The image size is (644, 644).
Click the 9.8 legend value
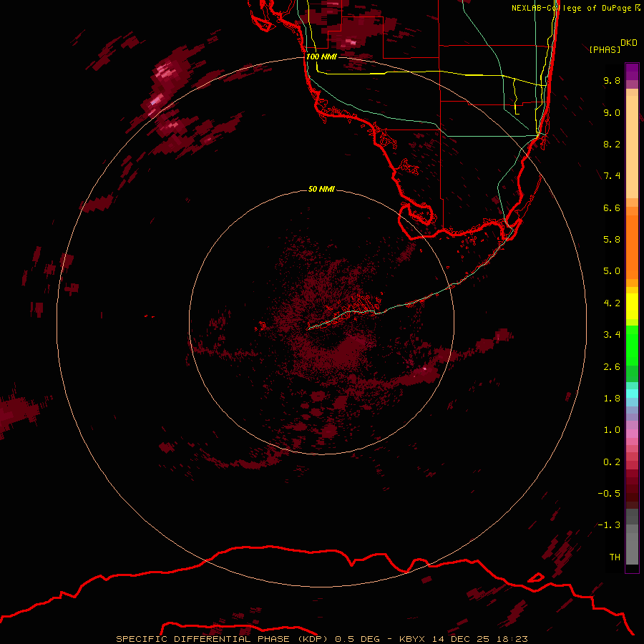pyautogui.click(x=612, y=80)
